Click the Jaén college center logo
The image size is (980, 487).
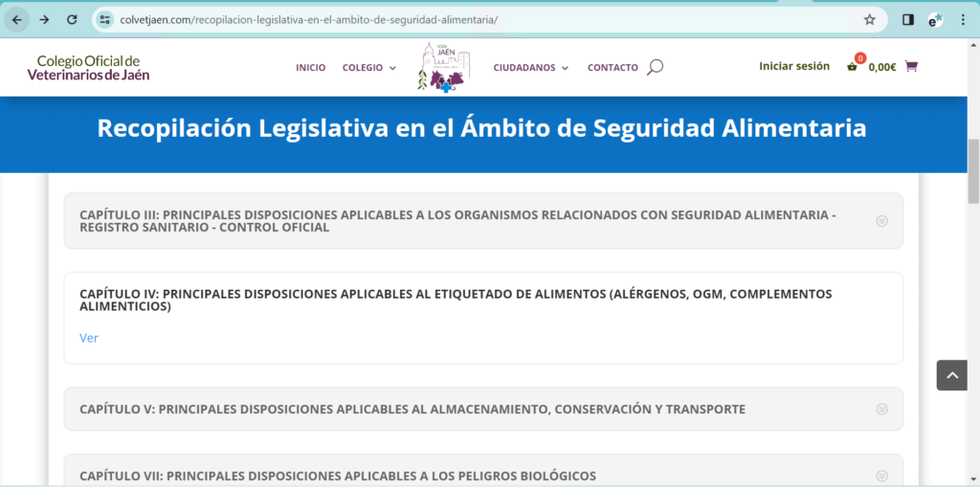click(442, 67)
